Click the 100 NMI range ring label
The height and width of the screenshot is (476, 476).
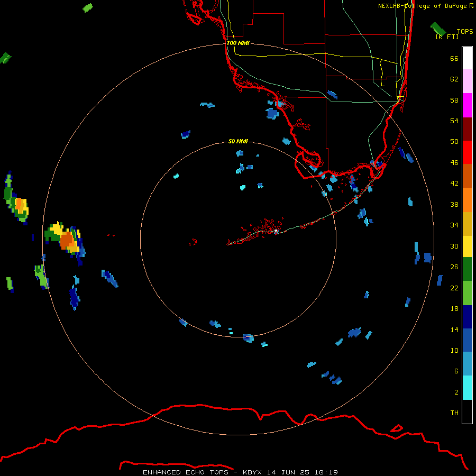[x=238, y=43]
